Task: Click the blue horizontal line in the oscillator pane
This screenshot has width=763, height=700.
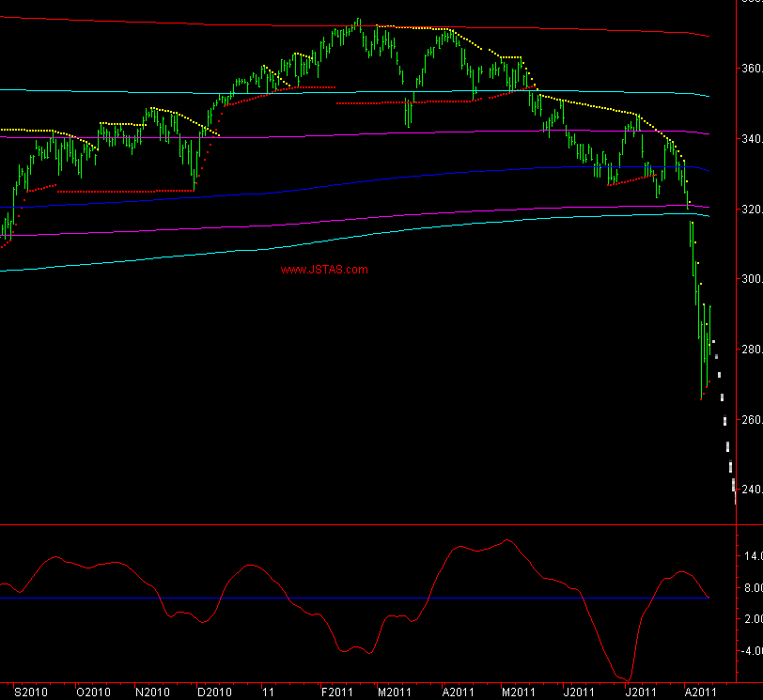Action: pyautogui.click(x=376, y=599)
